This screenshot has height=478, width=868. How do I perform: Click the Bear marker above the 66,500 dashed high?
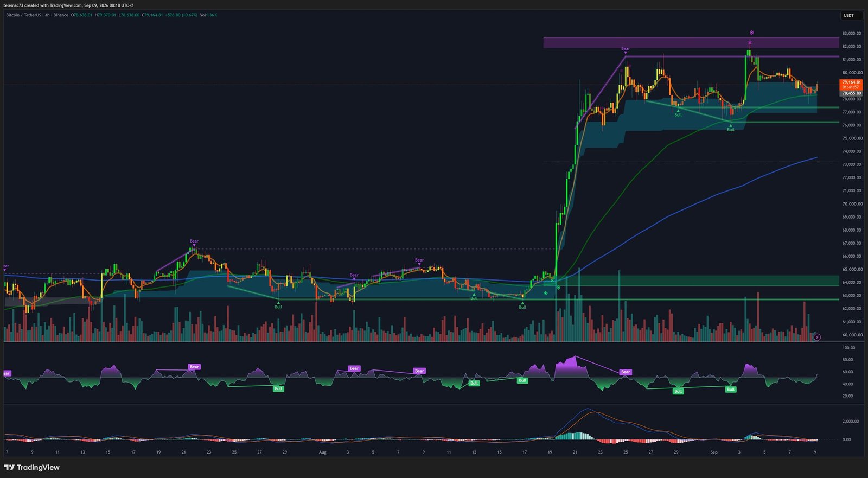tap(194, 243)
